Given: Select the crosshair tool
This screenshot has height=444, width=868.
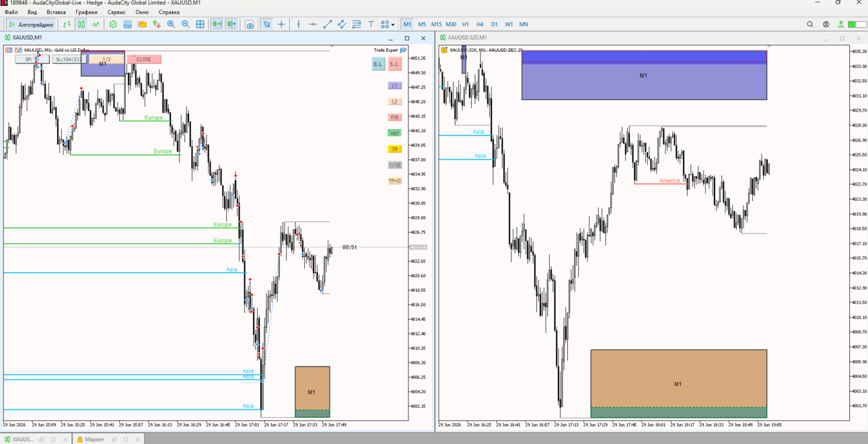Looking at the screenshot, I should point(281,24).
